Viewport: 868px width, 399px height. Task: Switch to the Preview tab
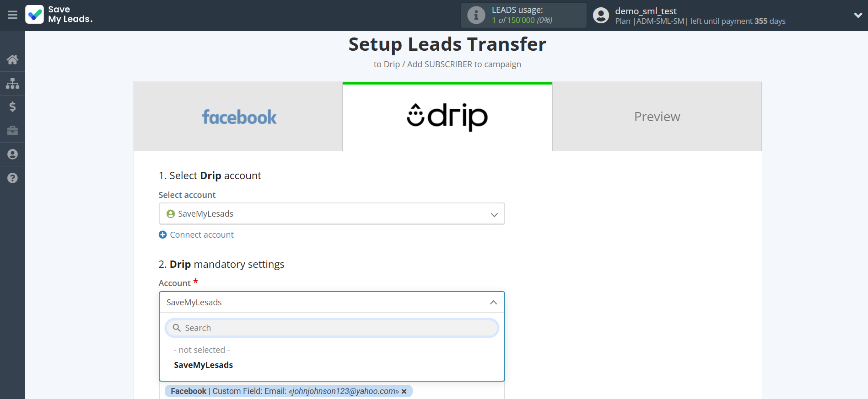click(x=657, y=117)
